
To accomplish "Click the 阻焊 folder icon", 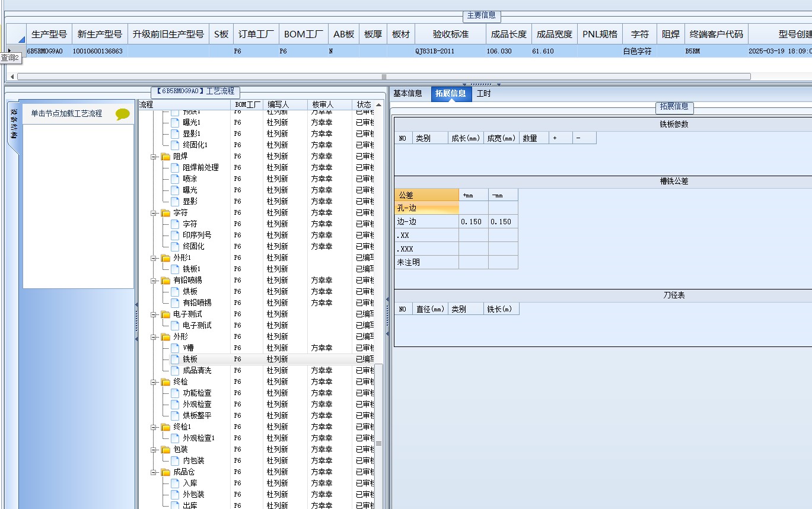I will (166, 157).
